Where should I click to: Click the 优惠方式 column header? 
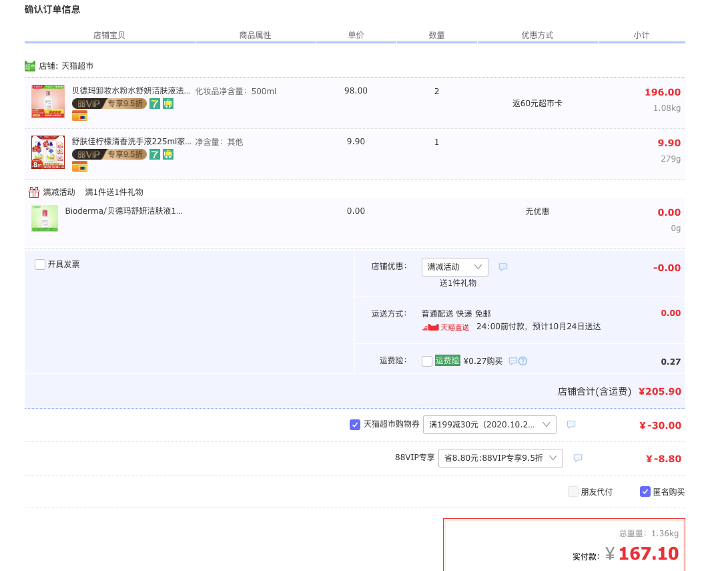537,35
